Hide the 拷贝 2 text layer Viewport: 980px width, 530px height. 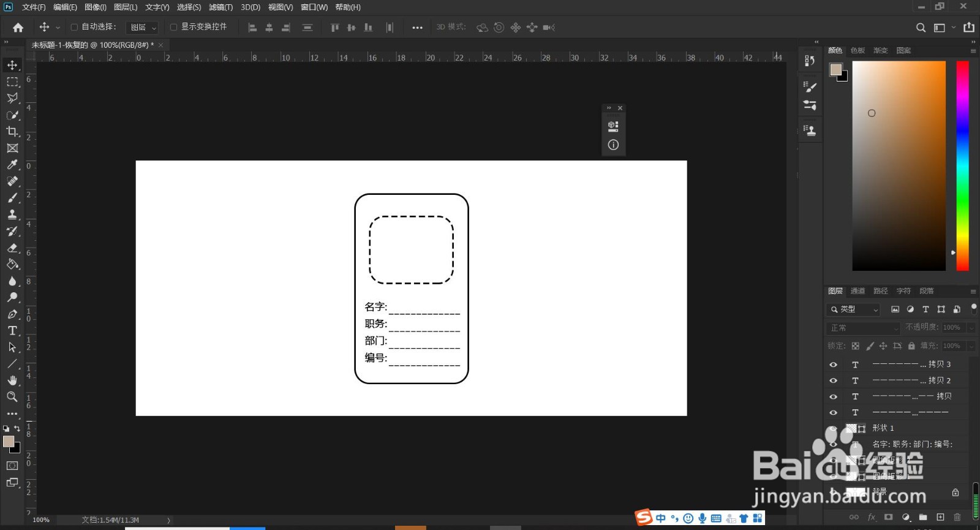click(x=833, y=380)
